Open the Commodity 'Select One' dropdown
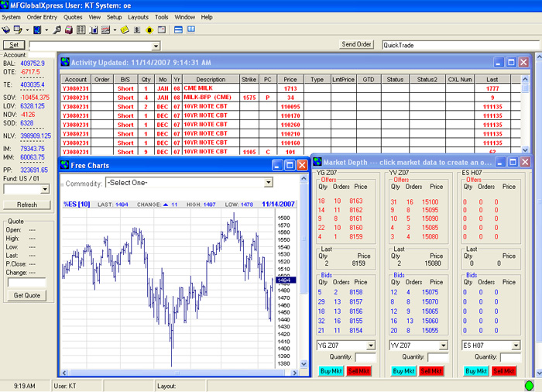The width and height of the screenshot is (542, 392). click(268, 183)
